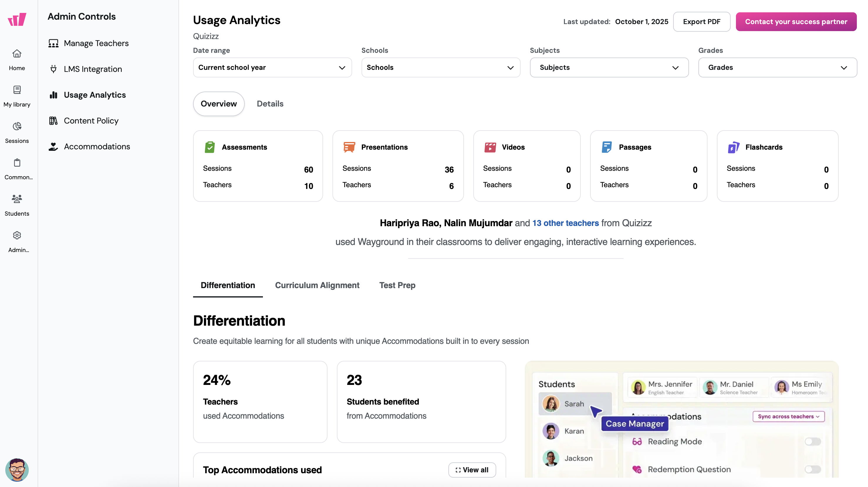868x487 pixels.
Task: Select Manage Teachers in Admin Controls
Action: click(x=96, y=43)
